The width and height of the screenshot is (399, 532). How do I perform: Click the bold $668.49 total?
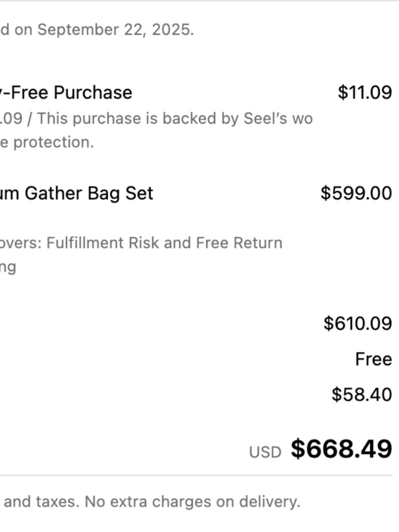coord(341,449)
